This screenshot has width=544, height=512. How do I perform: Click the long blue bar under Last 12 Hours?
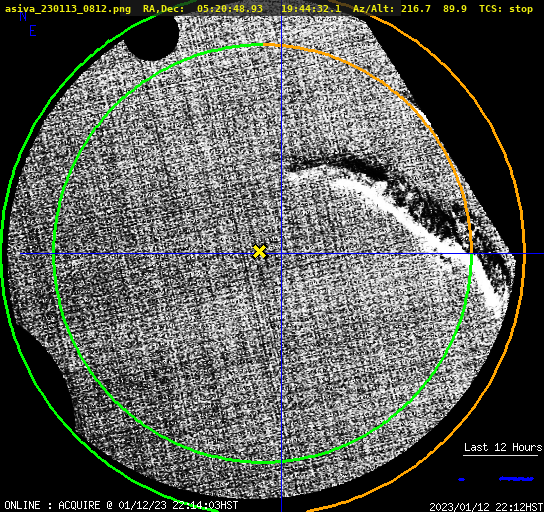pos(516,479)
